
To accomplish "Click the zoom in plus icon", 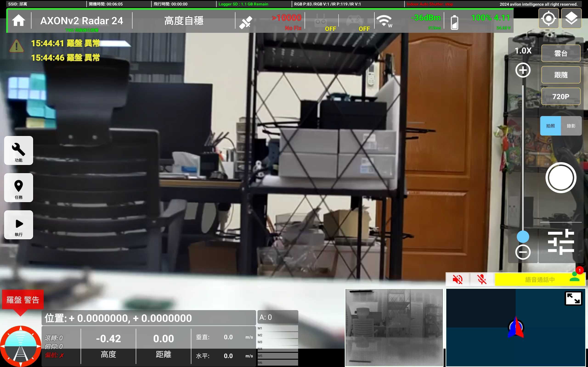I will tap(523, 70).
